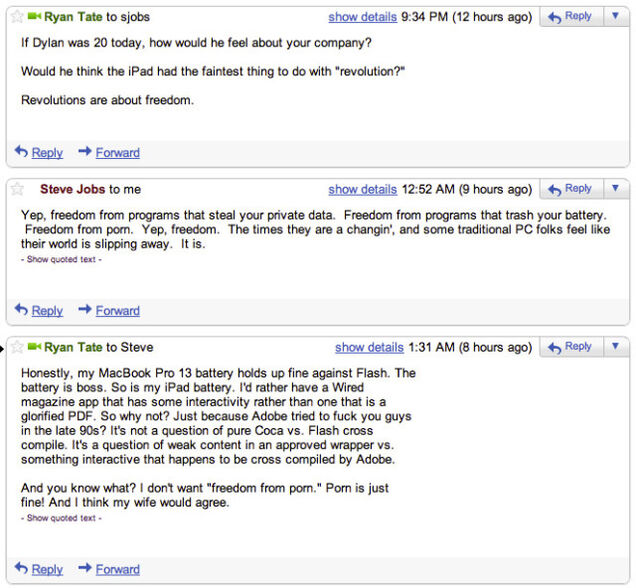Star the first Ryan Tate message
This screenshot has width=636, height=588.
click(x=17, y=17)
